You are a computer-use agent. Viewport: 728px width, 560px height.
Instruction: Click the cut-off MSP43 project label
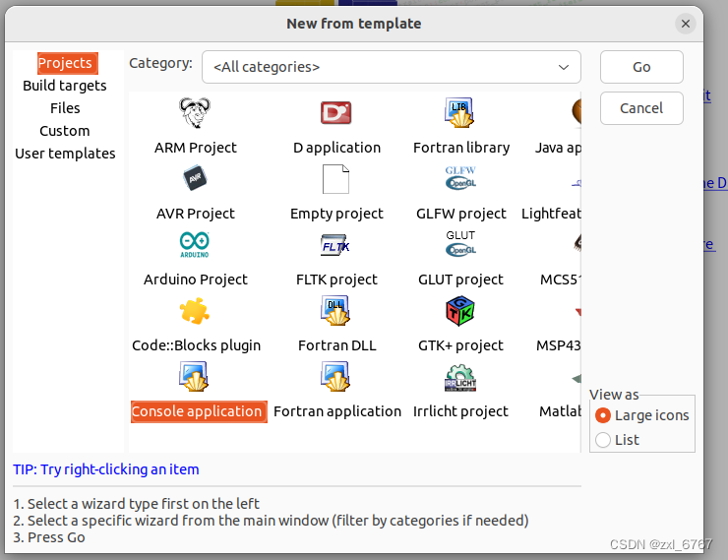pyautogui.click(x=559, y=345)
